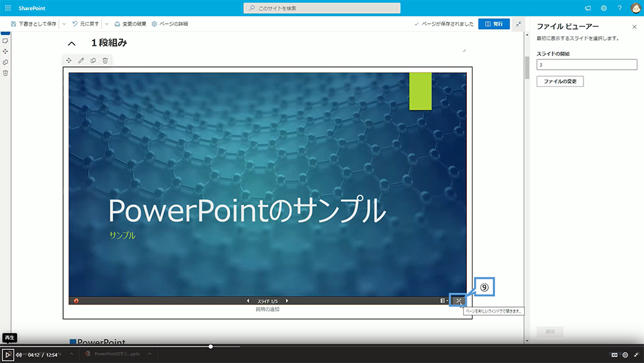Click the video progress bar handle
This screenshot has height=363, width=644.
pyautogui.click(x=211, y=346)
